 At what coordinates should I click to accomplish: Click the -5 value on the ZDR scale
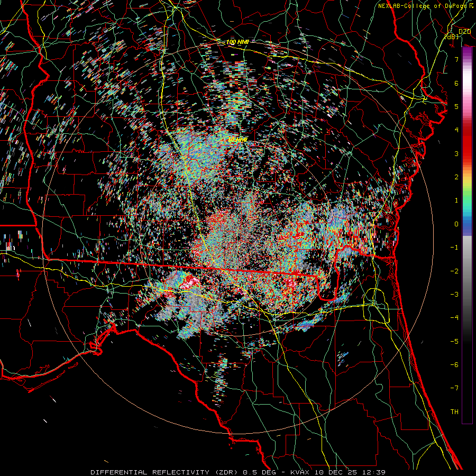(x=454, y=341)
